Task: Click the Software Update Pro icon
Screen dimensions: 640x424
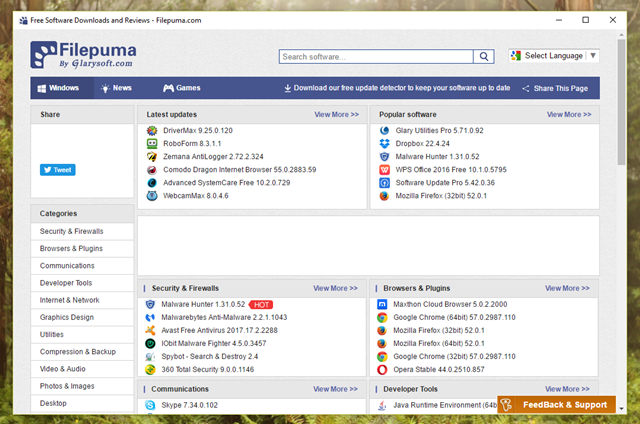Action: pyautogui.click(x=384, y=183)
